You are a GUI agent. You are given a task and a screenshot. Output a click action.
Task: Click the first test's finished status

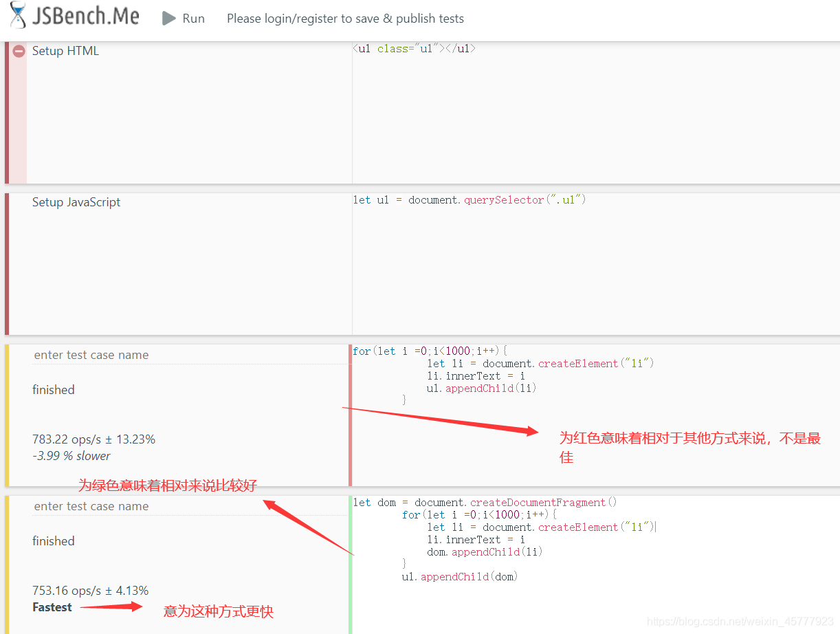tap(54, 390)
